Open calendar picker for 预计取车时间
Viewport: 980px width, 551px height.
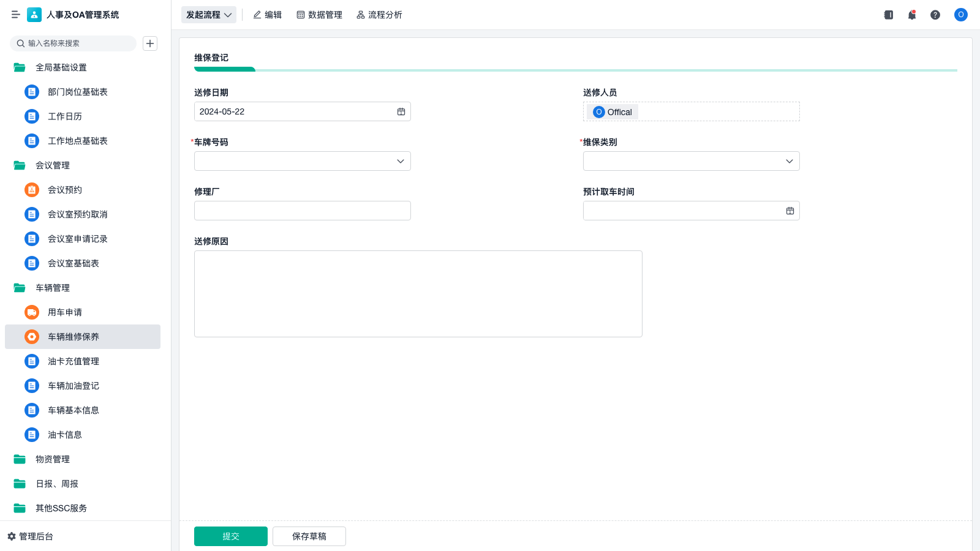pyautogui.click(x=790, y=211)
